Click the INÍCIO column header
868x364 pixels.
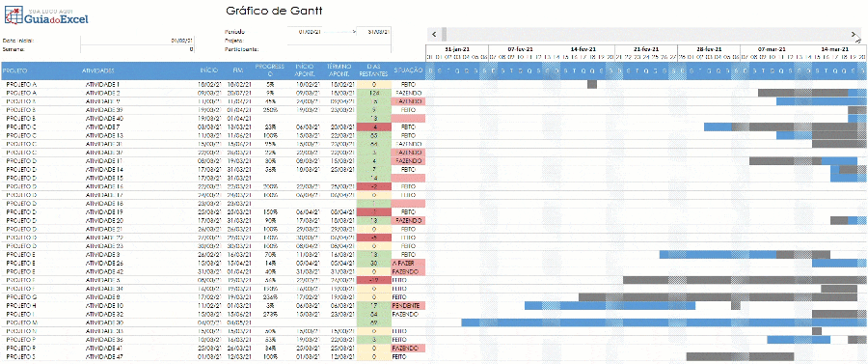208,70
